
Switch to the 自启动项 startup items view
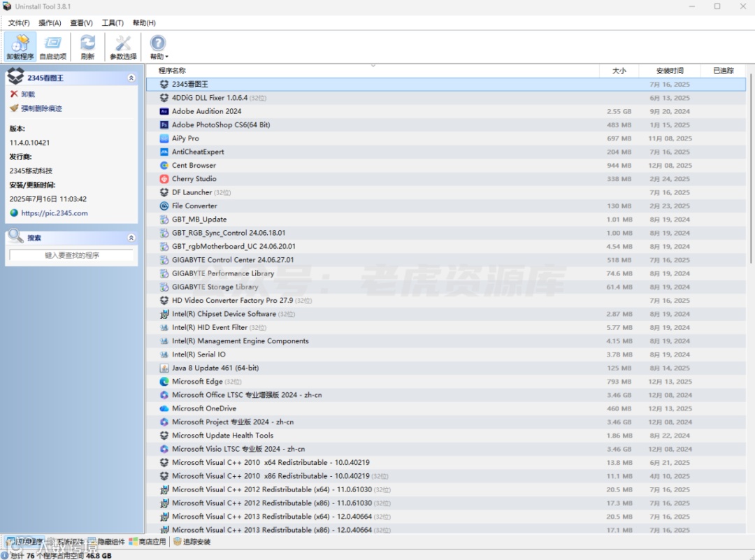53,47
